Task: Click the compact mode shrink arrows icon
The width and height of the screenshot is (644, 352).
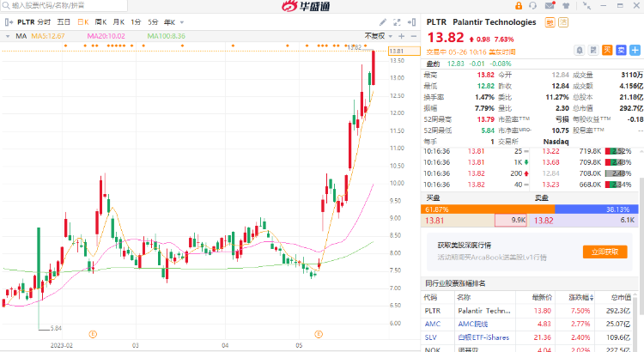Action: coord(587,6)
